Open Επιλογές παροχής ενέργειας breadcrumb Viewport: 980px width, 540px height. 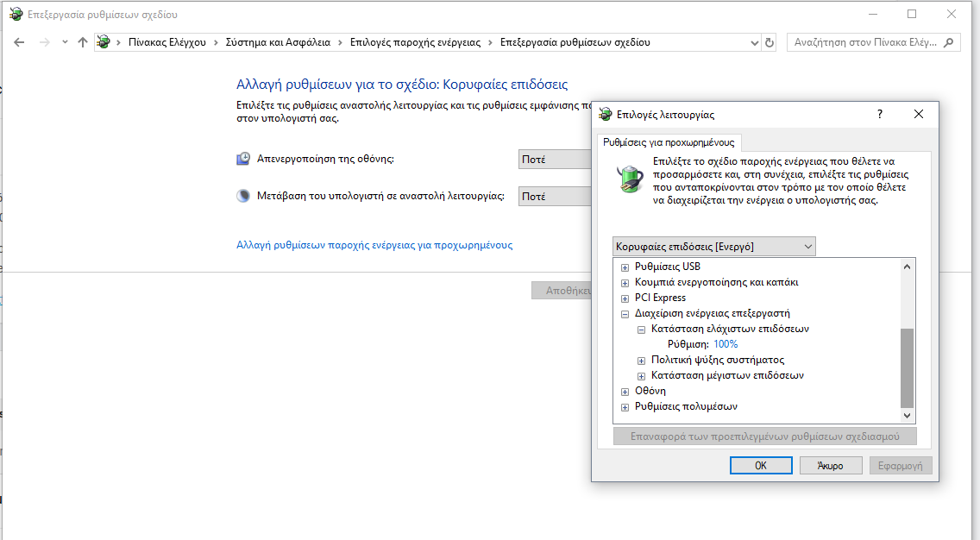tap(415, 42)
